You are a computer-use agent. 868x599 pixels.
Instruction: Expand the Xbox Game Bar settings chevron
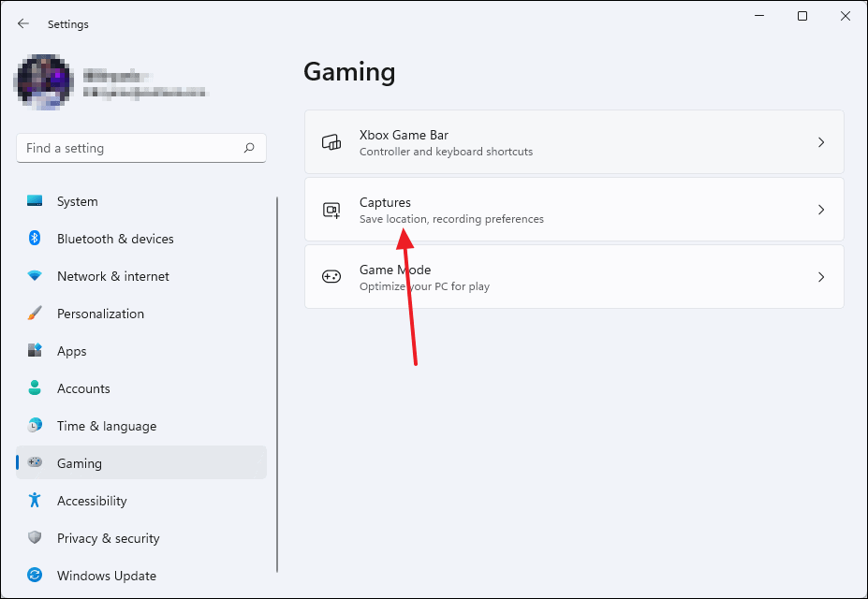point(821,141)
